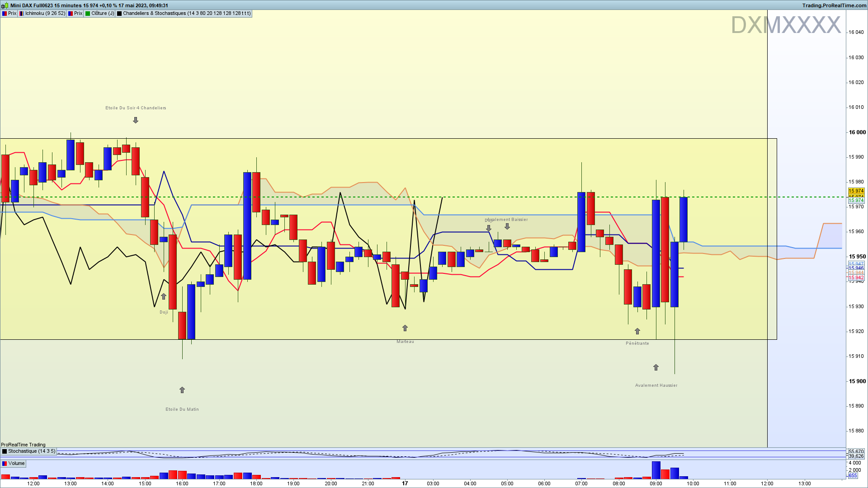The width and height of the screenshot is (868, 488).
Task: Click the Pénétrante up arrow marker
Action: [637, 331]
